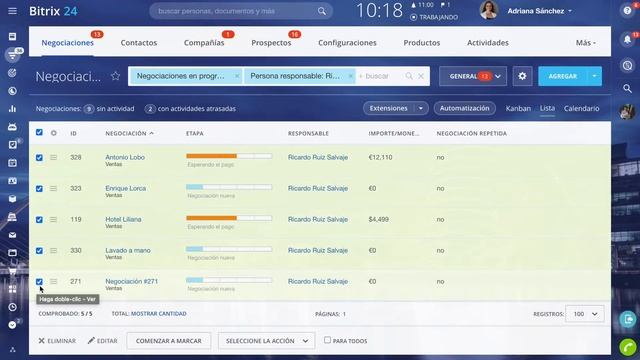Uncheck the Negociación #271 row checkbox
The height and width of the screenshot is (360, 640).
pyautogui.click(x=39, y=282)
